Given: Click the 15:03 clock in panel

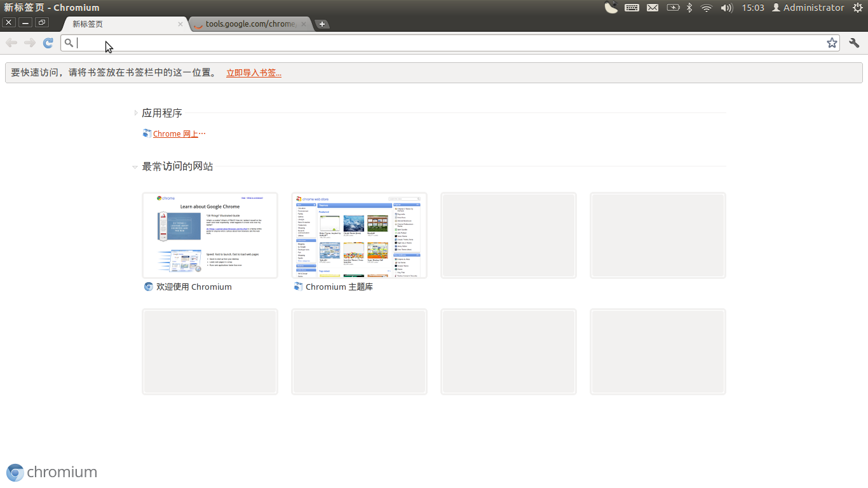Looking at the screenshot, I should coord(753,8).
